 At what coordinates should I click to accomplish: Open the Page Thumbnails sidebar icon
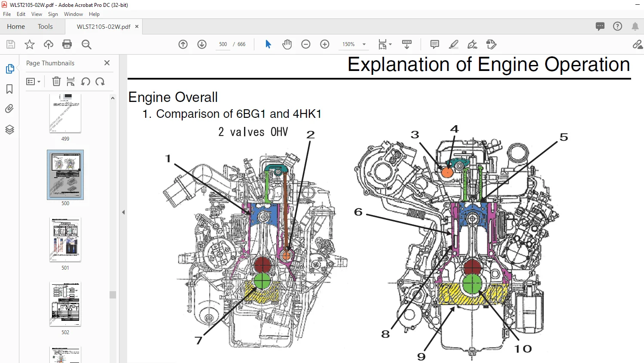pyautogui.click(x=9, y=69)
